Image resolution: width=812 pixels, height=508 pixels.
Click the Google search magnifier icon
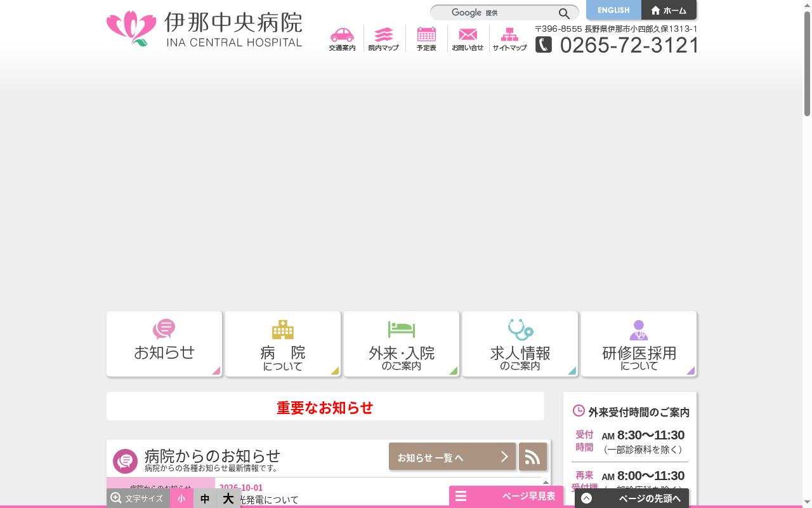(564, 13)
